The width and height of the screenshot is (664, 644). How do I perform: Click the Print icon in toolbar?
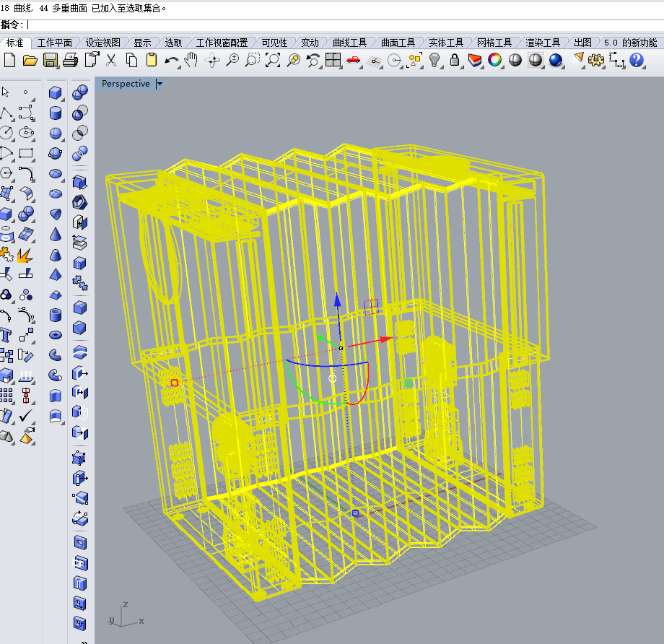pyautogui.click(x=70, y=60)
